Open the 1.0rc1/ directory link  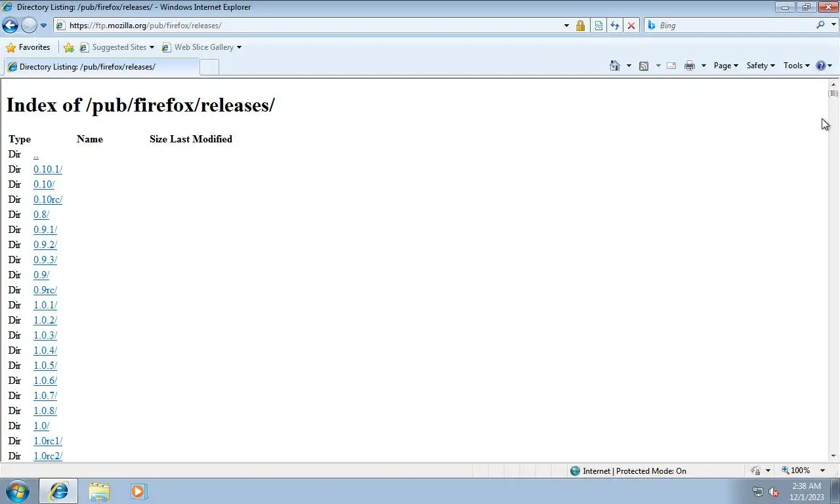coord(48,441)
